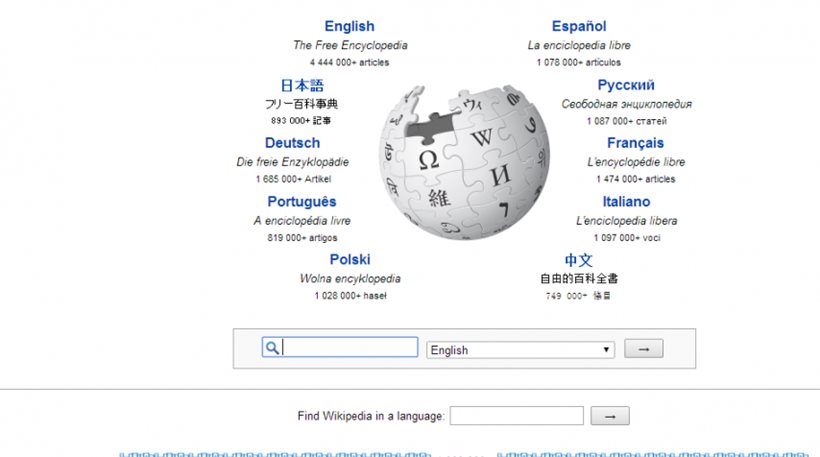Focus the main article search field
The image size is (820, 457).
(x=349, y=348)
